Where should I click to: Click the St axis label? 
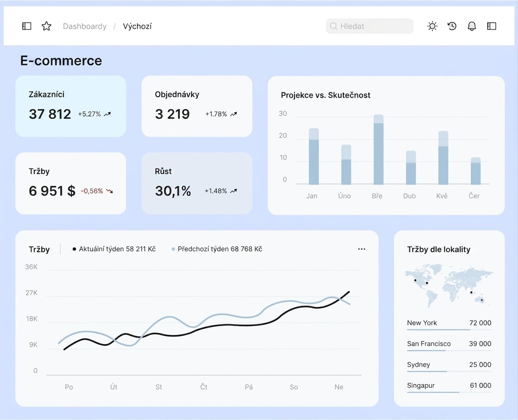point(159,387)
